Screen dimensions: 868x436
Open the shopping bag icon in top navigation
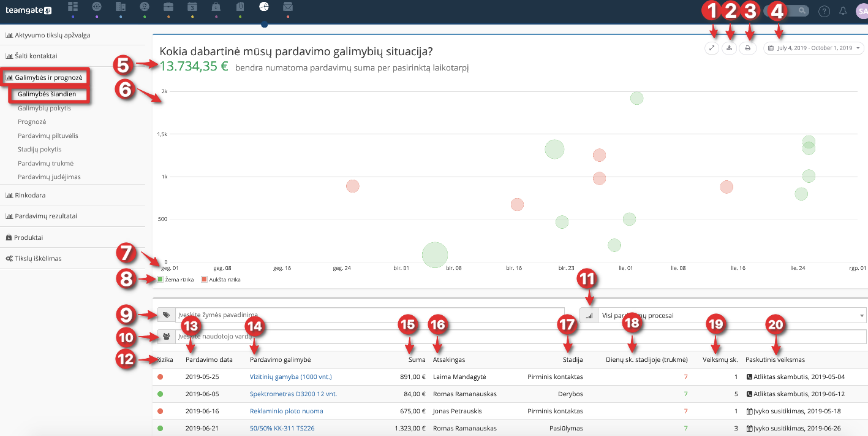click(x=216, y=7)
